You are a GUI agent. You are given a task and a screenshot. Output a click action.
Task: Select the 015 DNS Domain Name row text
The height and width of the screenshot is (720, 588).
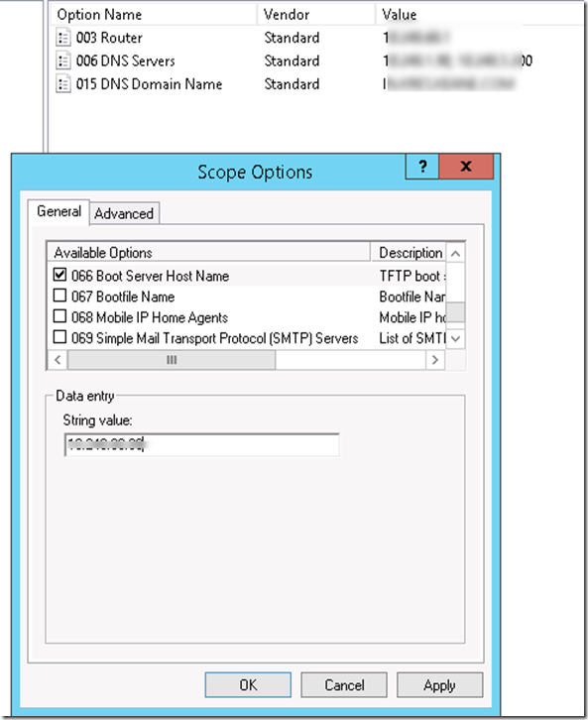click(x=149, y=84)
